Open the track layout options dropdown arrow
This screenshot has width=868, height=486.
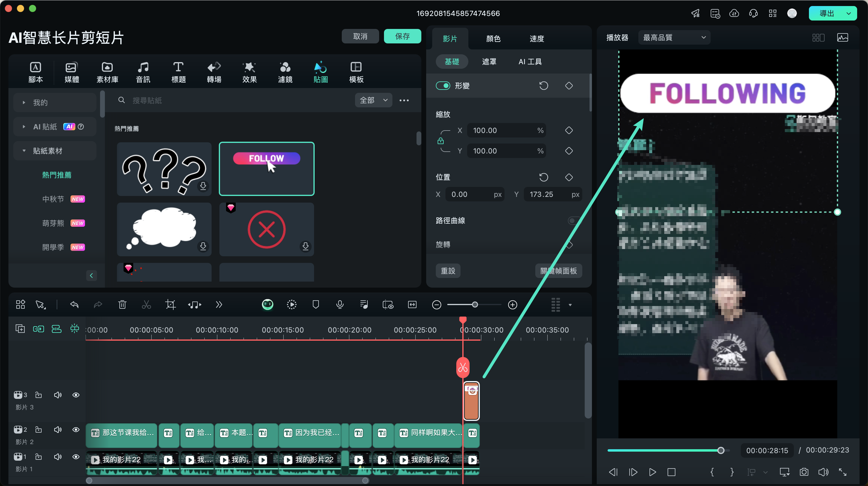(x=570, y=305)
